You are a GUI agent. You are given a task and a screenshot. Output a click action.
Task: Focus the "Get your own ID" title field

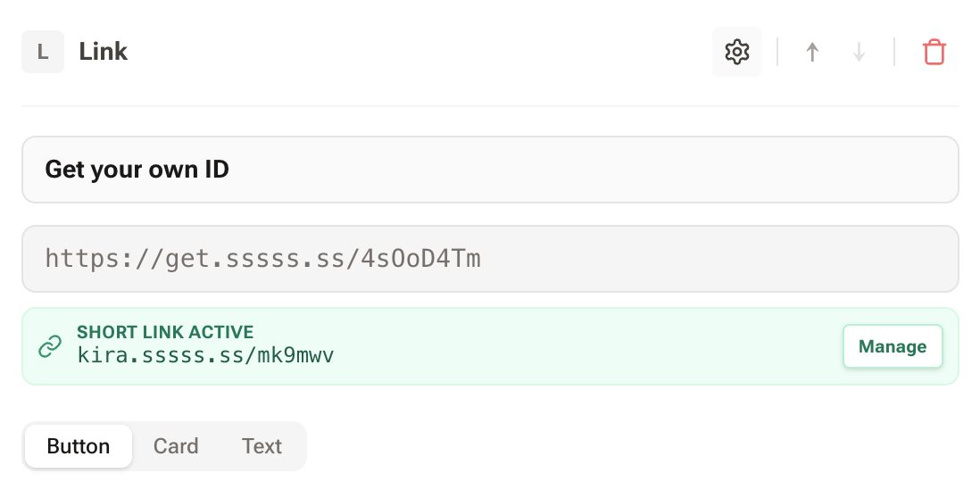[490, 170]
